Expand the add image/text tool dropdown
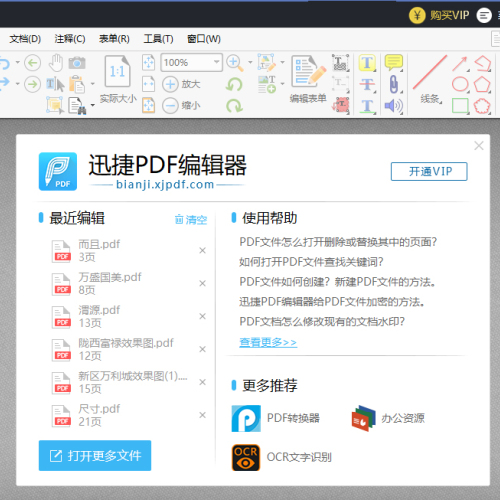The height and width of the screenshot is (500, 500). coord(282,84)
